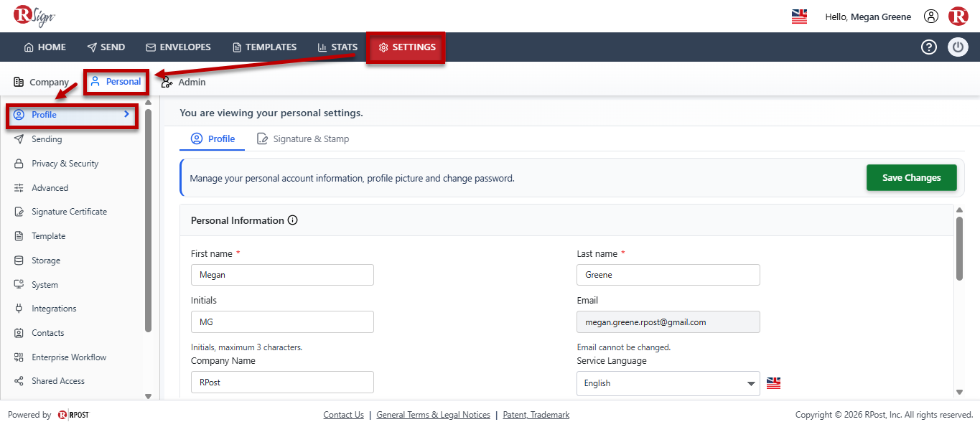980x427 pixels.
Task: Switch to Signature & Stamp tab
Action: click(302, 139)
